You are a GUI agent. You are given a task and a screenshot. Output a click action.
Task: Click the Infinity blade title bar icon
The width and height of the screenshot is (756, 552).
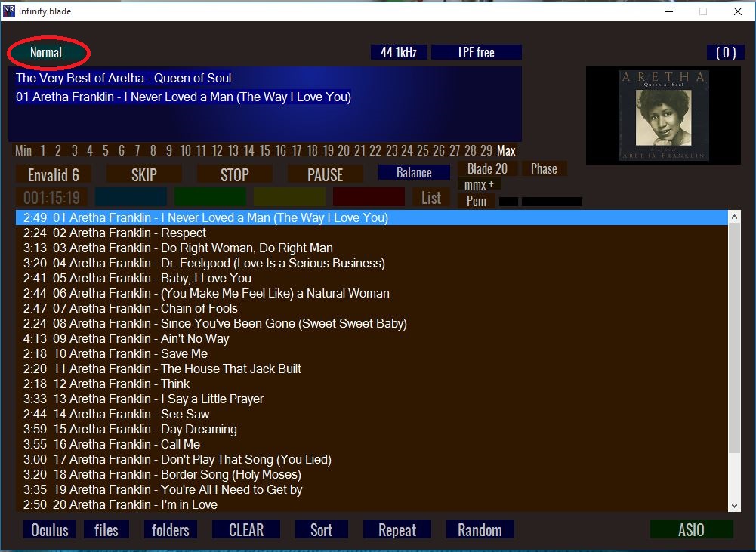(x=8, y=11)
